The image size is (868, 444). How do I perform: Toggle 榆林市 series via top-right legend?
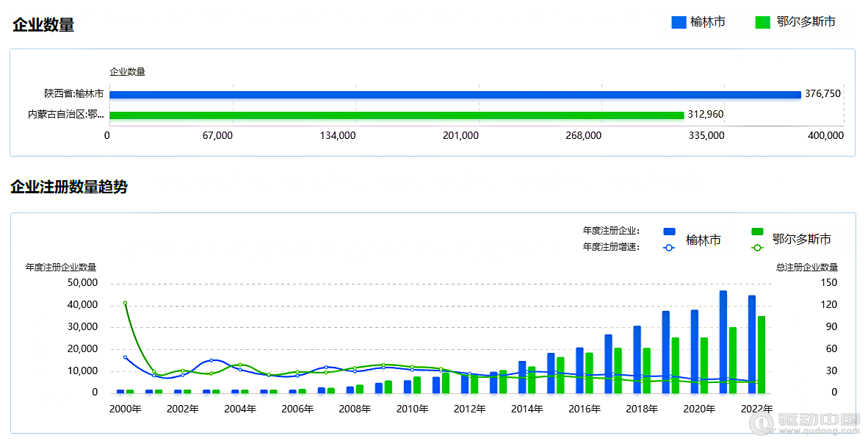pyautogui.click(x=709, y=22)
